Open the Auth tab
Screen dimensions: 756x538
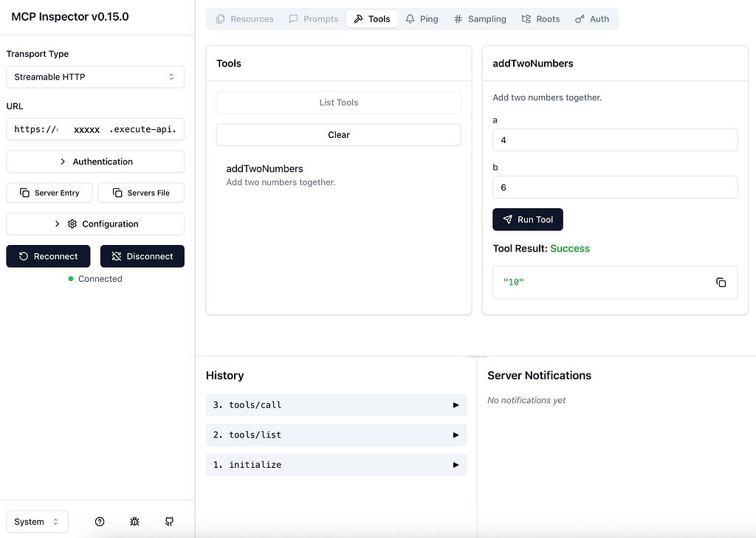(592, 18)
